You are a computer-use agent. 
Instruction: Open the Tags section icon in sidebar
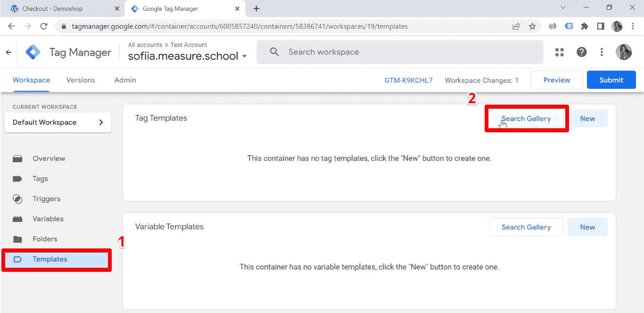click(x=17, y=179)
